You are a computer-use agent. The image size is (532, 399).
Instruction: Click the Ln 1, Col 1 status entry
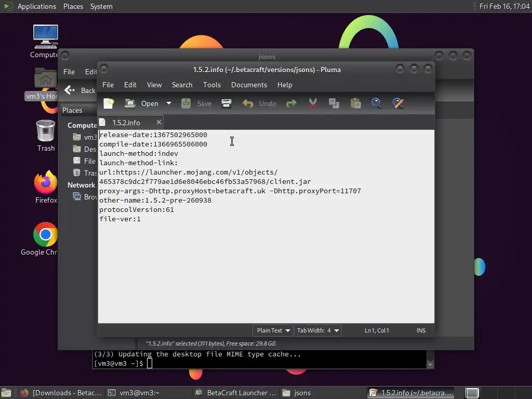(x=377, y=330)
